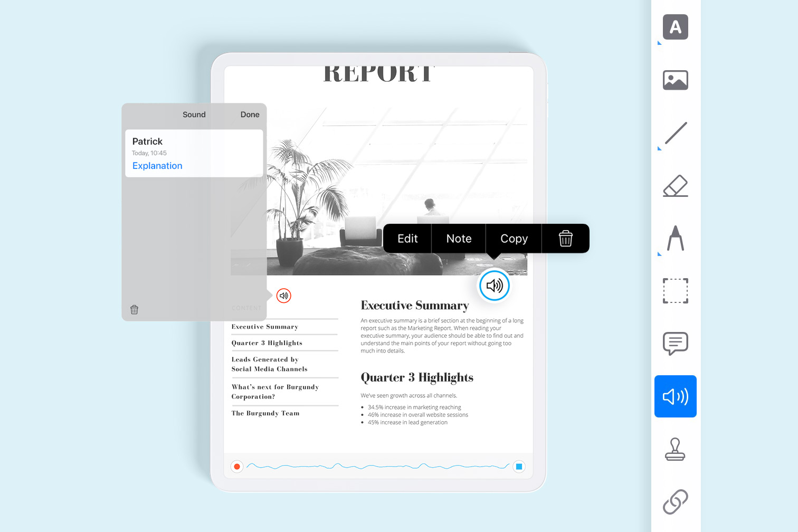Click the 45% increase in lead generation bullet
Image resolution: width=798 pixels, height=532 pixels.
click(407, 422)
